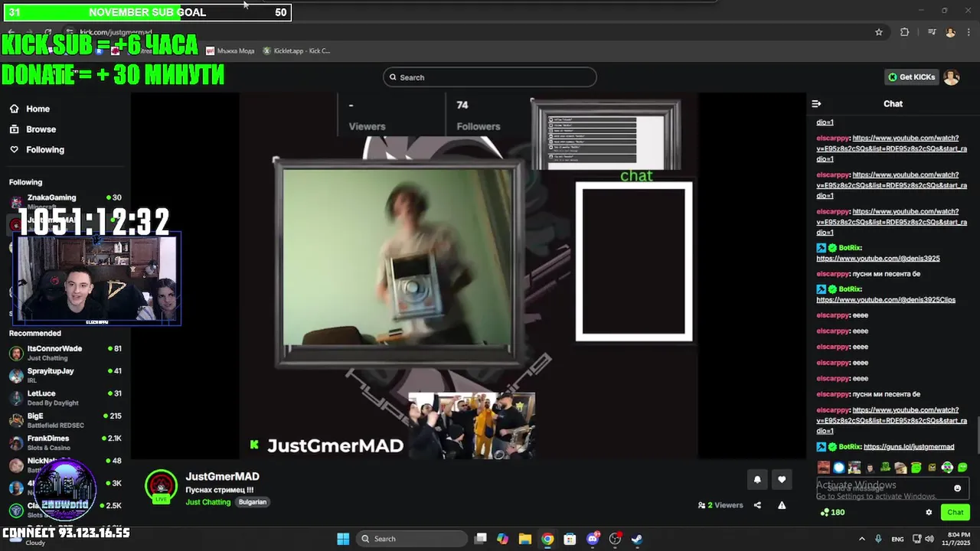
Task: Open Steam from the taskbar
Action: coord(636,539)
